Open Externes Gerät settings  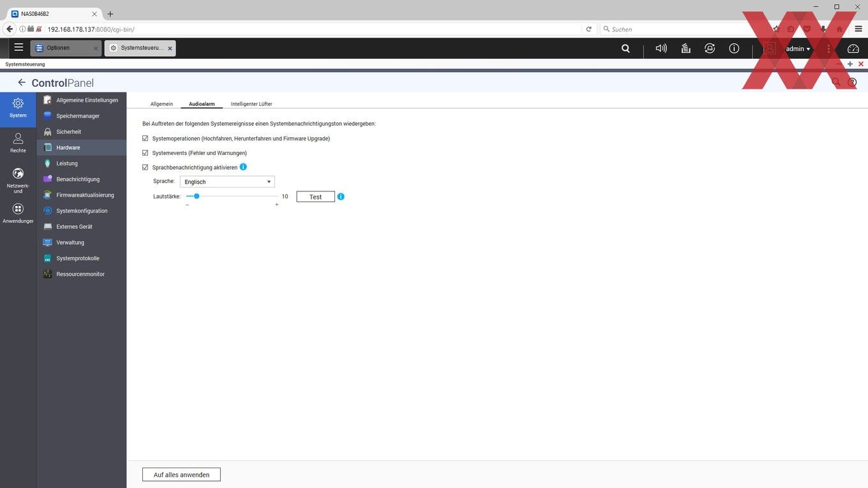(x=82, y=226)
